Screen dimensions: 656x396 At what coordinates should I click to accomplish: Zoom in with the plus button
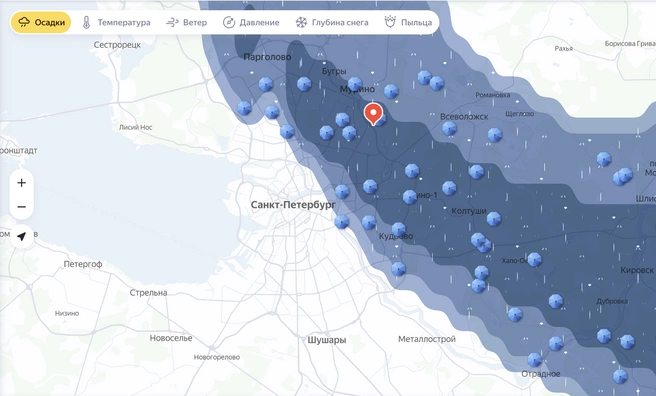pos(21,183)
